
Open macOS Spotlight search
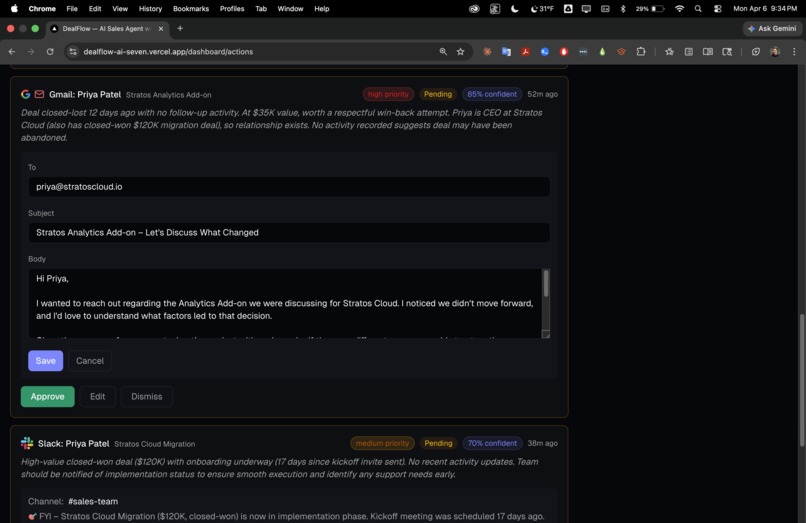pyautogui.click(x=698, y=9)
